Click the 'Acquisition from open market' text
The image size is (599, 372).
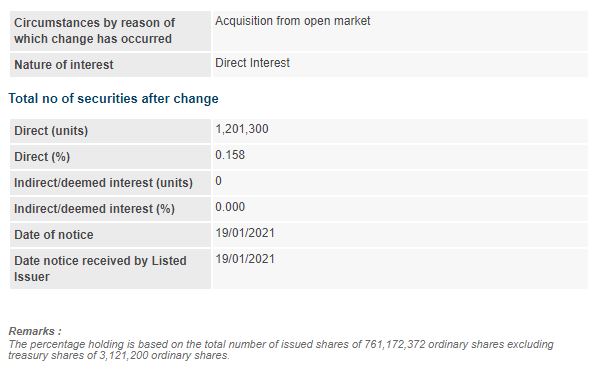click(293, 21)
